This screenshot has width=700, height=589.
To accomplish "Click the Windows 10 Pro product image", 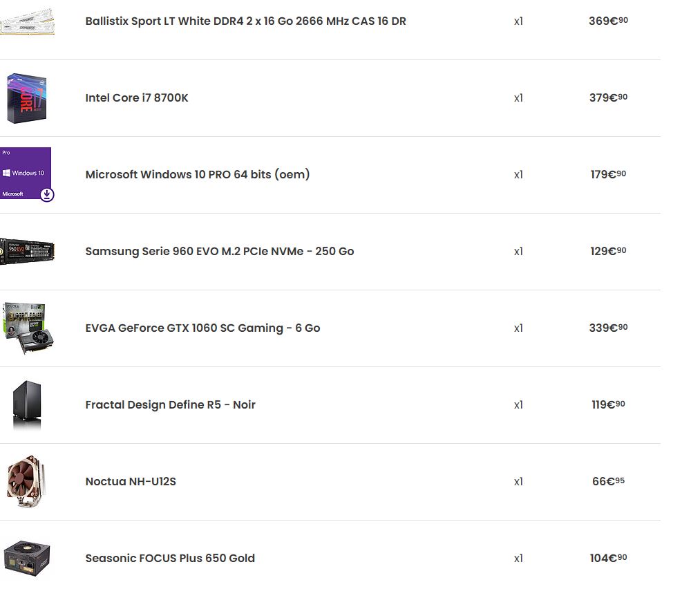I will (25, 173).
